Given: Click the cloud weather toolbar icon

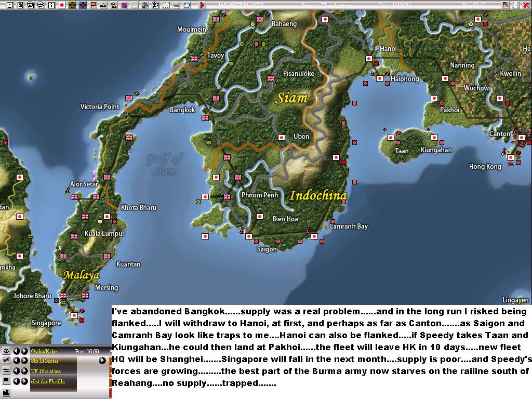Looking at the screenshot, I should coord(187,5).
